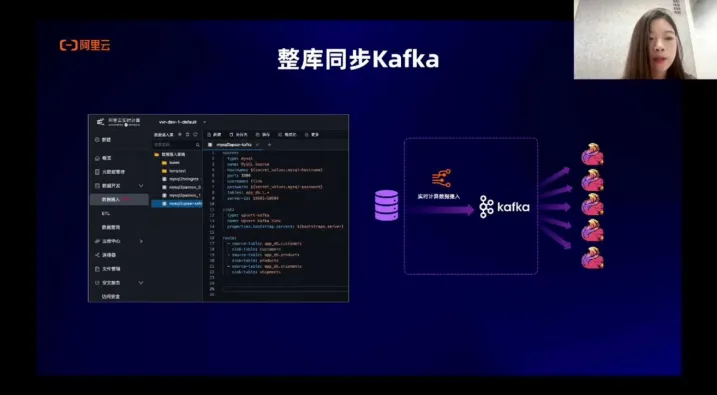Click the topmost Flink squirrel icon
The height and width of the screenshot is (395, 717).
pyautogui.click(x=592, y=155)
